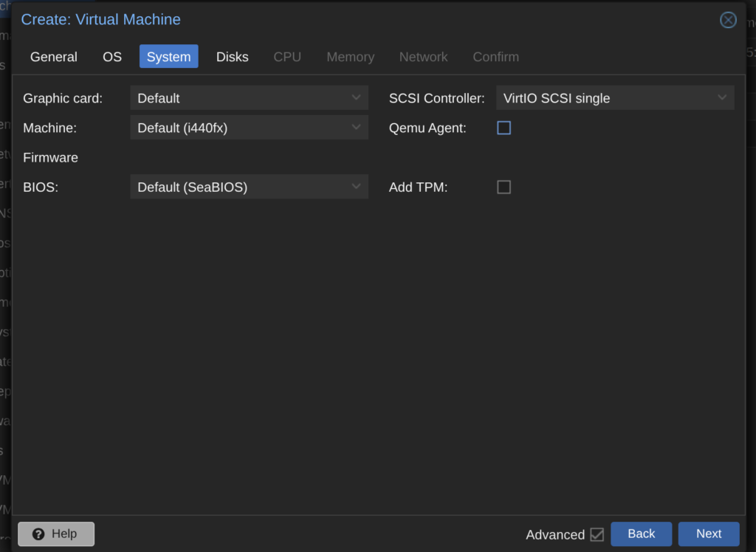This screenshot has width=756, height=552.
Task: Click Next to continue the wizard
Action: [x=708, y=534]
